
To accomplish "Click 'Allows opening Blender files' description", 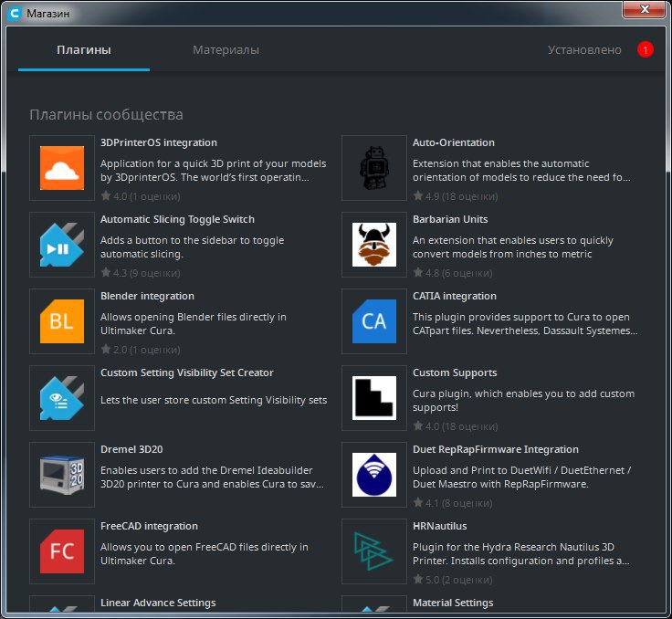I will coord(194,324).
